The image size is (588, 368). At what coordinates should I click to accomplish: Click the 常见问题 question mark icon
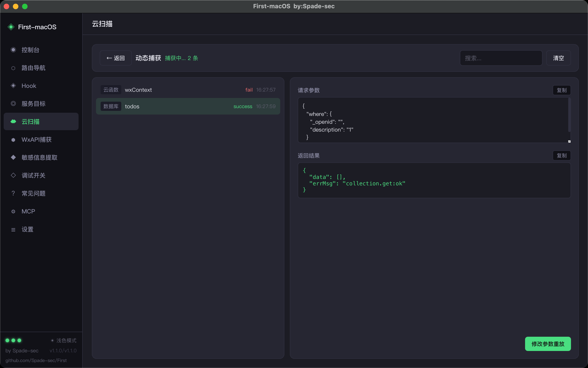13,193
